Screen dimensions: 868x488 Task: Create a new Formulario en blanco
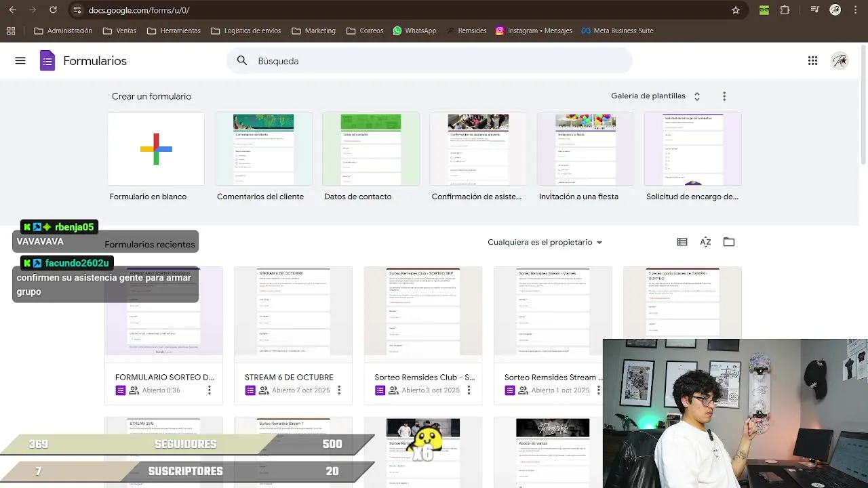156,149
